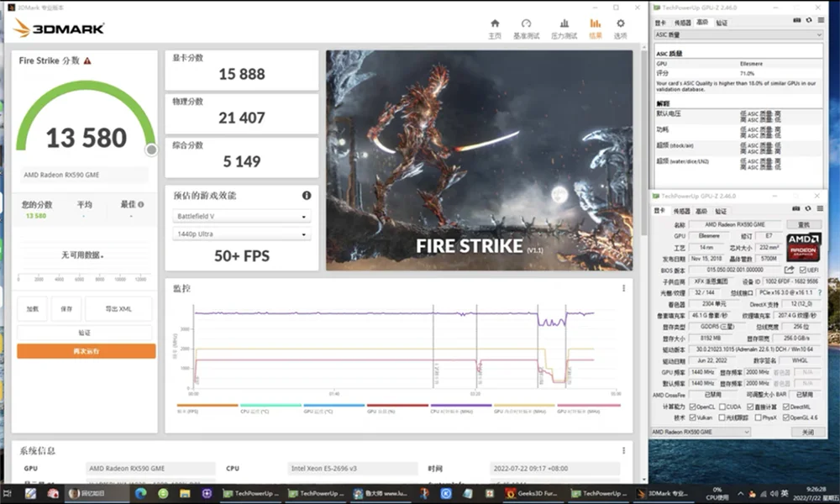This screenshot has height=504, width=840.
Task: Click the 导出 XML export button
Action: [x=118, y=308]
